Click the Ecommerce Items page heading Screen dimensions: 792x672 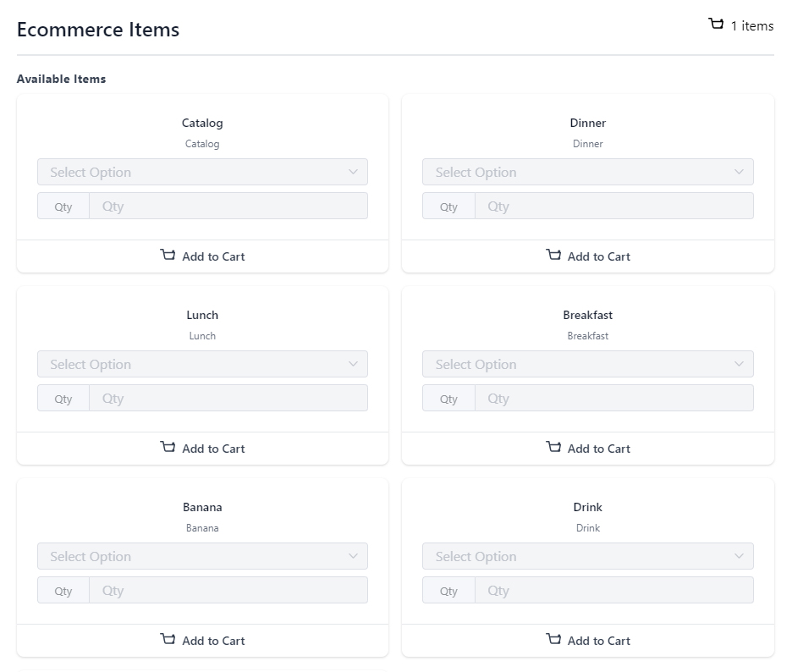coord(98,30)
